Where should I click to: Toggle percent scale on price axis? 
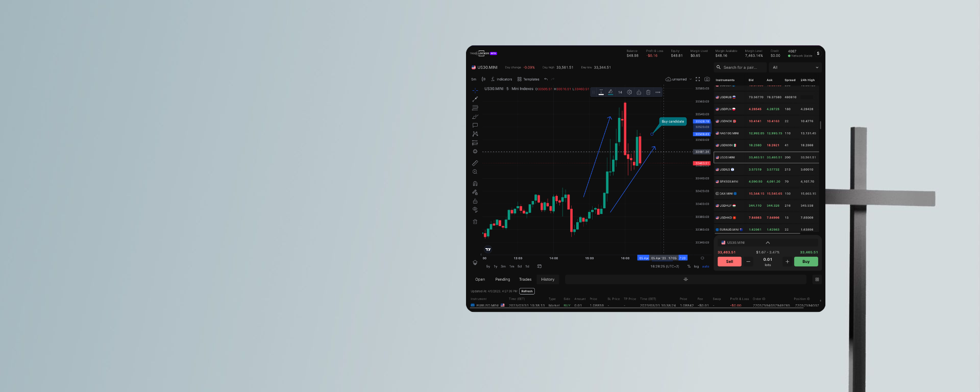click(x=689, y=266)
